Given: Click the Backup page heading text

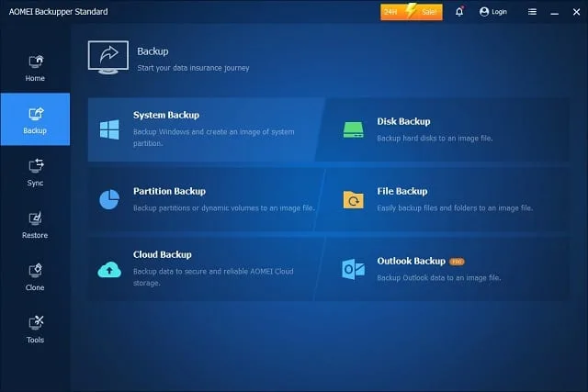Looking at the screenshot, I should [x=153, y=51].
